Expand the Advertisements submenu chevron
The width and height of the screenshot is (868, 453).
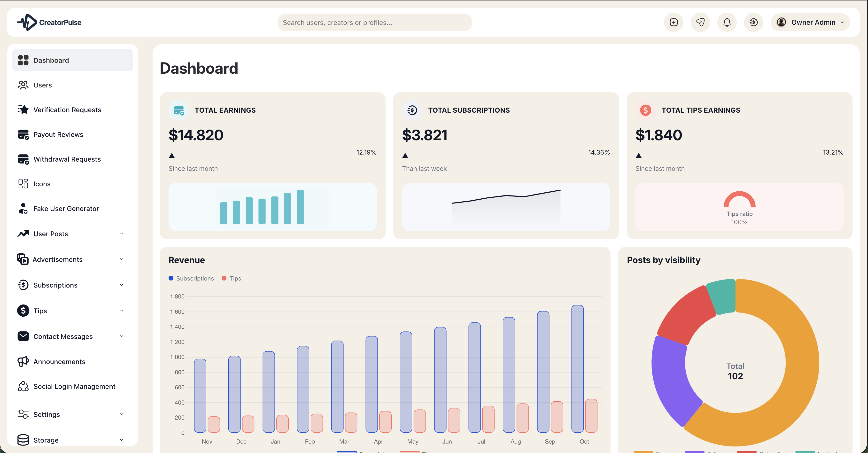[x=122, y=259]
